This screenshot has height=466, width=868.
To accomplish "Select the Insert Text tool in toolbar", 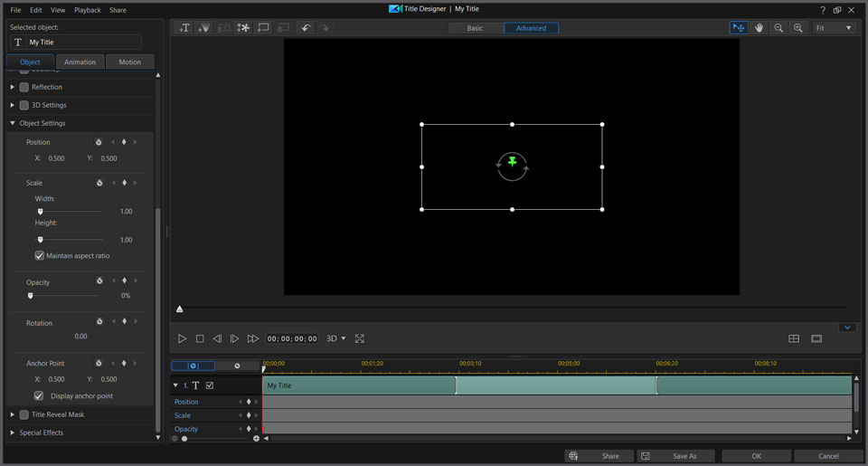I will 184,28.
